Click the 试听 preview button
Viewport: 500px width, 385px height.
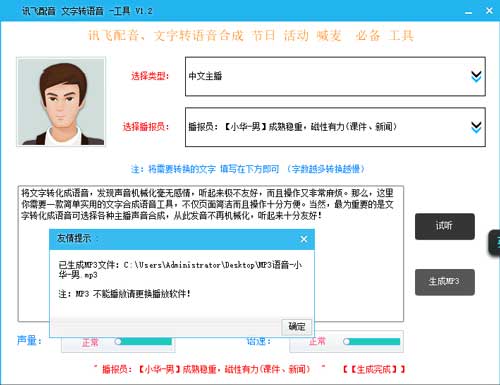click(x=445, y=226)
